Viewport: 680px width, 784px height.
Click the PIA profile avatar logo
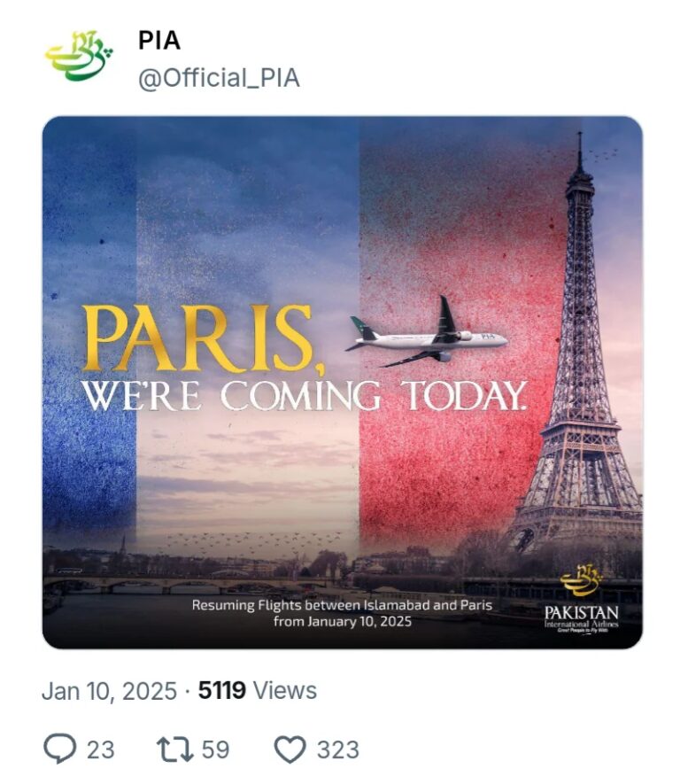click(x=79, y=58)
